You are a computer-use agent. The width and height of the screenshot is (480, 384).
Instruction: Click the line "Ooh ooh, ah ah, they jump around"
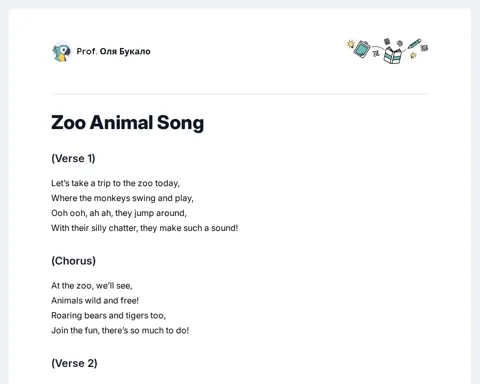point(119,213)
